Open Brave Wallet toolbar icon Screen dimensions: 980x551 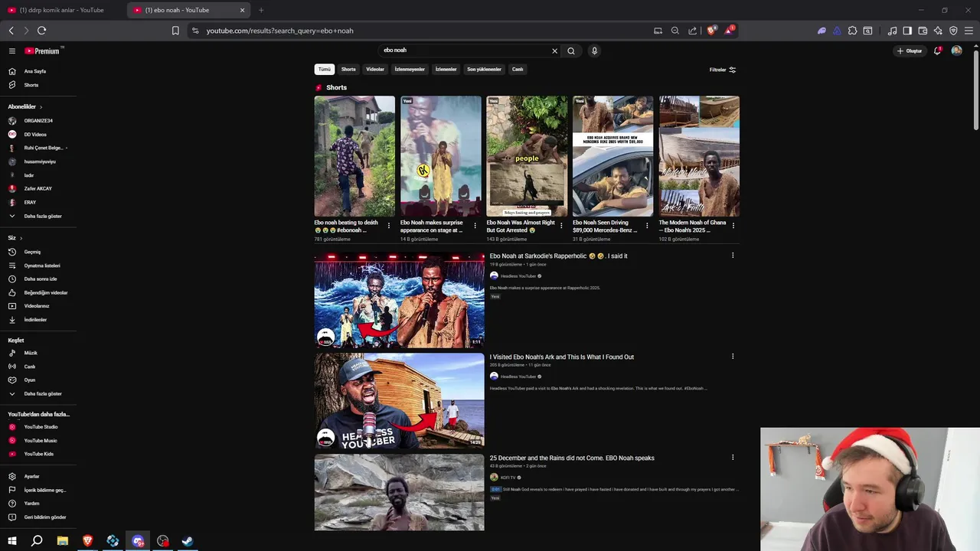click(923, 31)
